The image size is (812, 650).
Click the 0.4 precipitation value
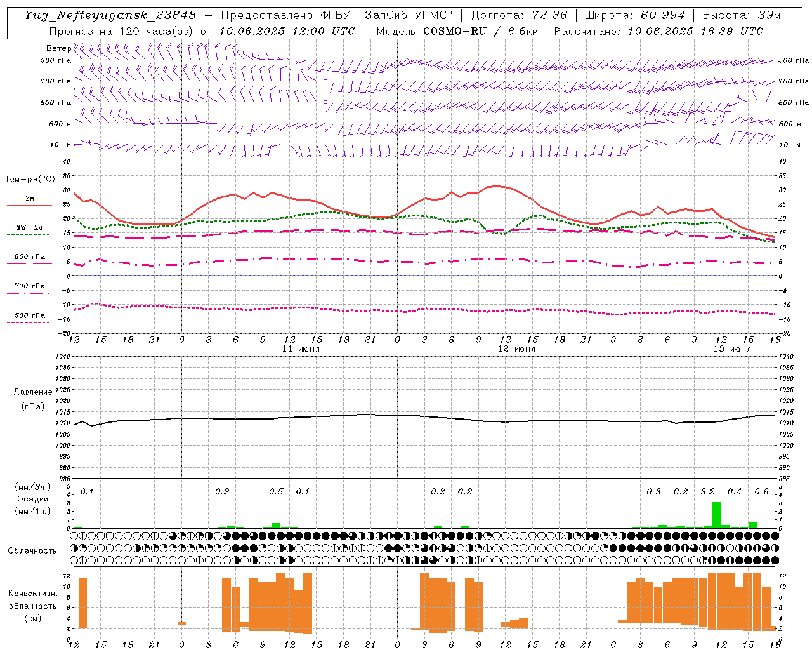(x=735, y=491)
